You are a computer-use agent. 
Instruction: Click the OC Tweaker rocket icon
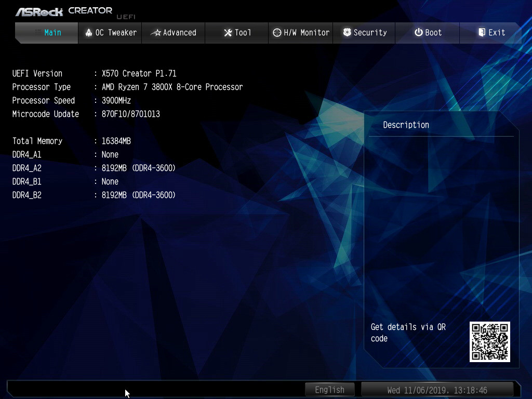[x=88, y=33]
